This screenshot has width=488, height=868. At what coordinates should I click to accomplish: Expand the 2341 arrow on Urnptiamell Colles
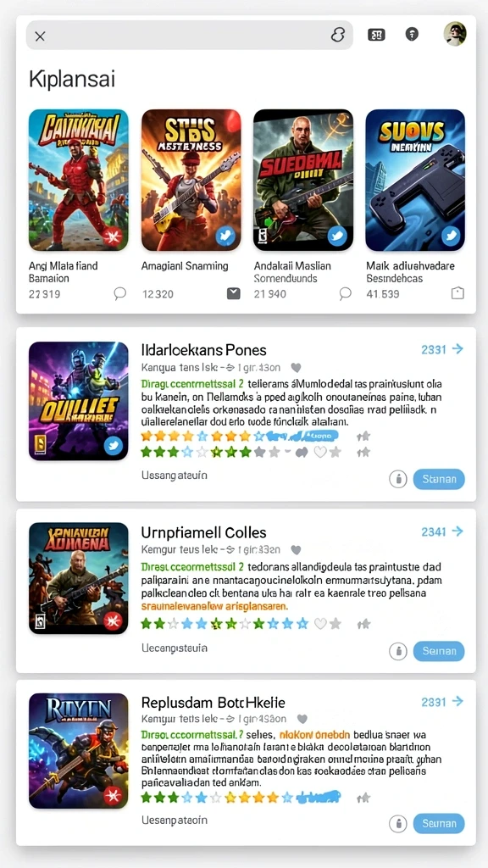click(x=442, y=531)
